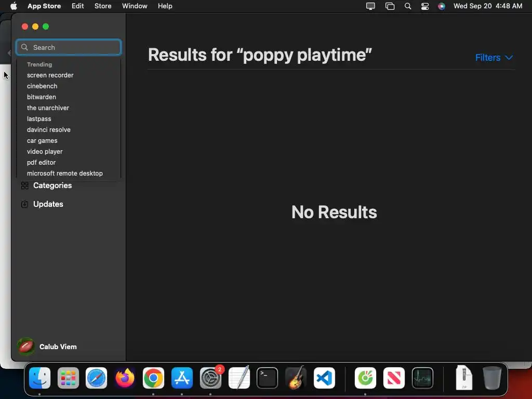Open the Help menu
Viewport: 532px width, 399px height.
click(x=165, y=6)
